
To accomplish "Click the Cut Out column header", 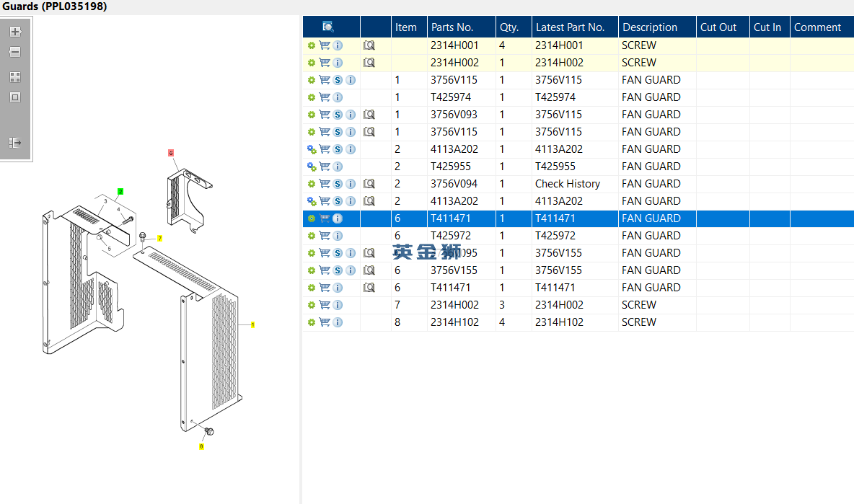I will pos(723,27).
